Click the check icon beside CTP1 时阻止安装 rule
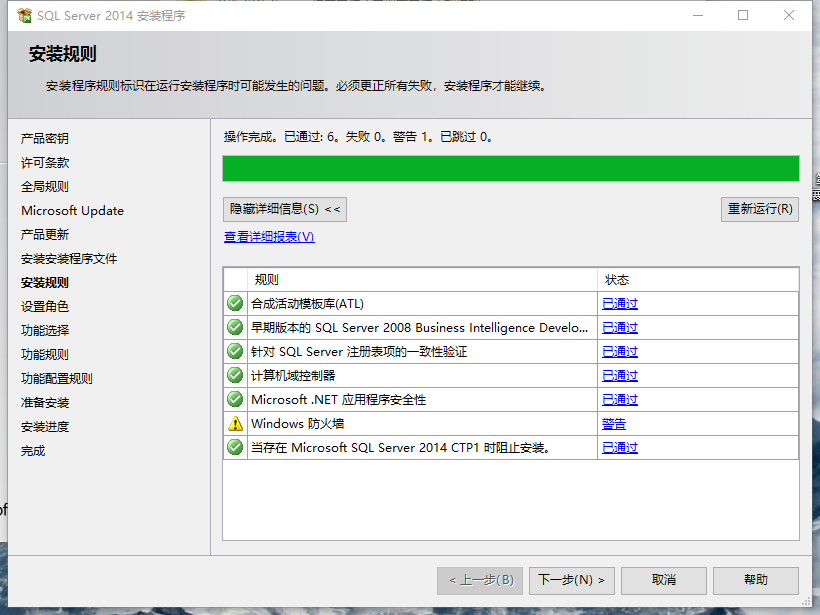Viewport: 820px width, 615px height. tap(235, 448)
